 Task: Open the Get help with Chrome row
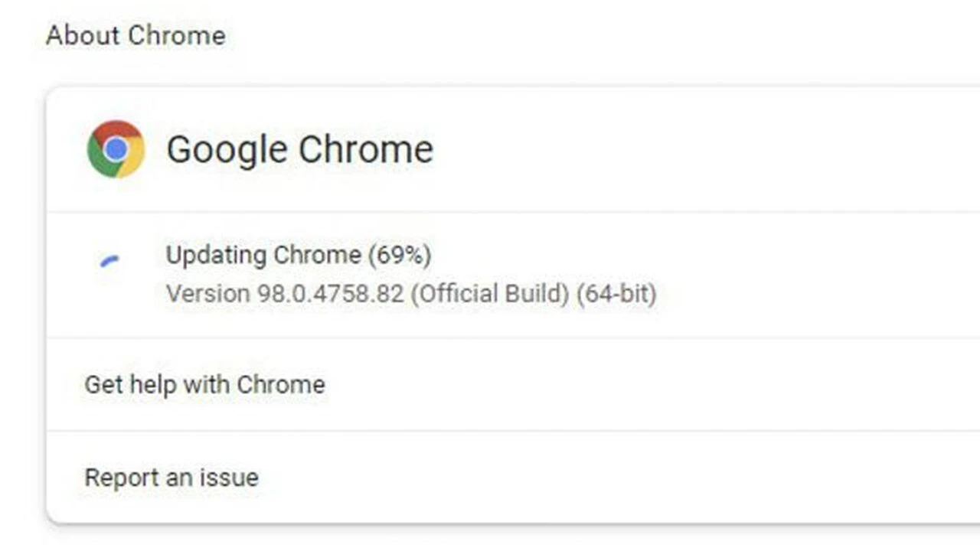coord(204,384)
